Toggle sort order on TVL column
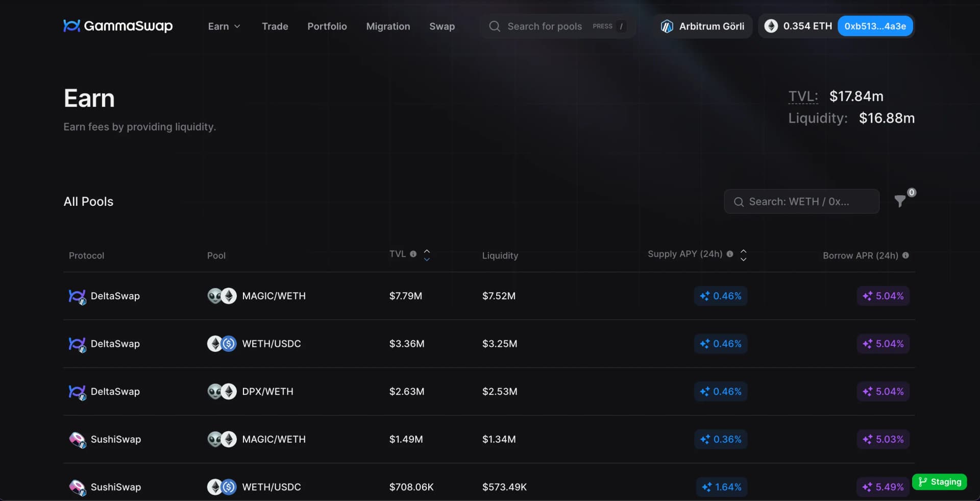 click(427, 255)
